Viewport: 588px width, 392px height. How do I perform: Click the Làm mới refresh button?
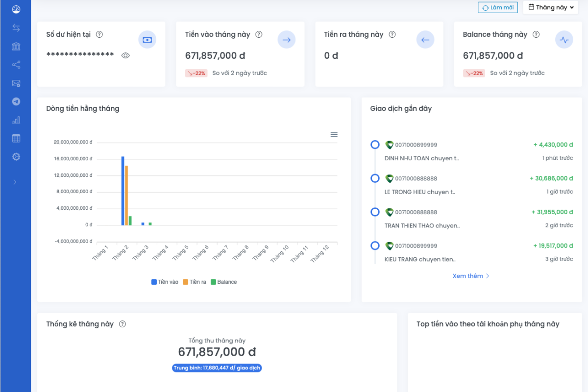click(x=497, y=7)
